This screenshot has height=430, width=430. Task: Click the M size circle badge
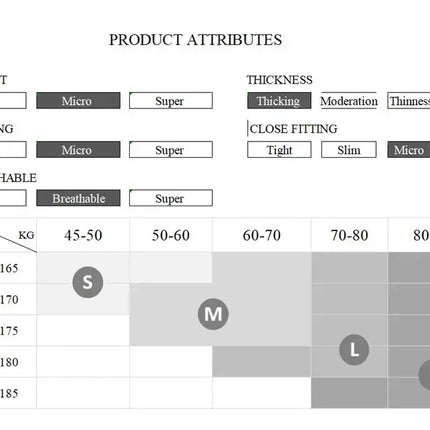[213, 314]
